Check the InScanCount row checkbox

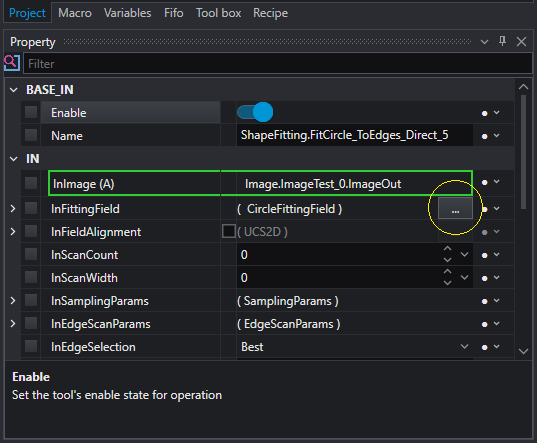31,254
